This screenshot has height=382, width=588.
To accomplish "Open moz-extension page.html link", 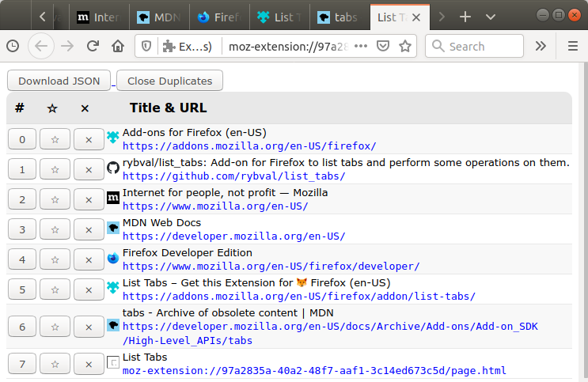I will click(314, 370).
